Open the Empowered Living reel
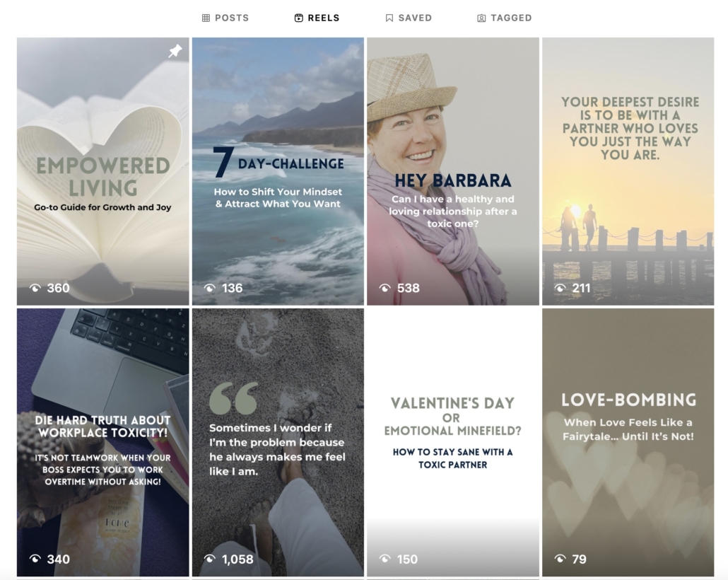728x580 pixels. click(103, 171)
